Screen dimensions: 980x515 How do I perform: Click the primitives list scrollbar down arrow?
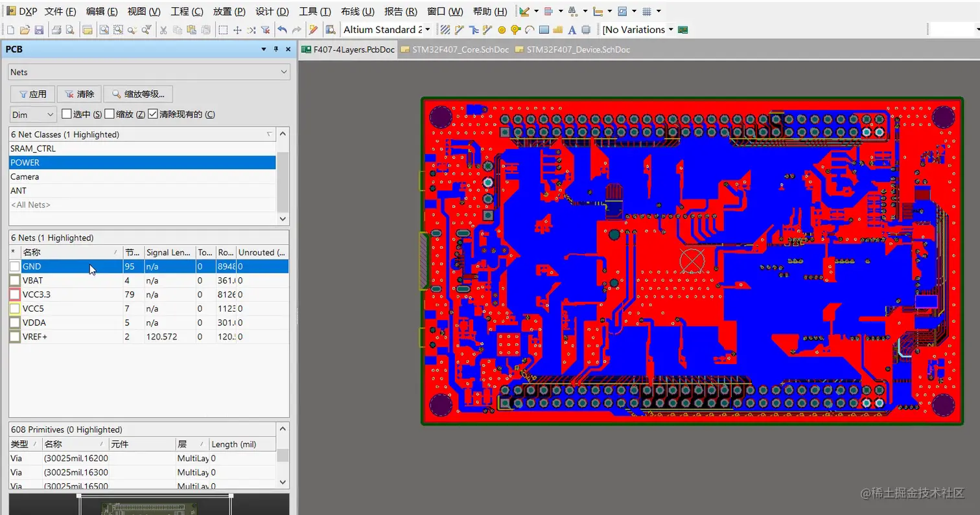(283, 482)
